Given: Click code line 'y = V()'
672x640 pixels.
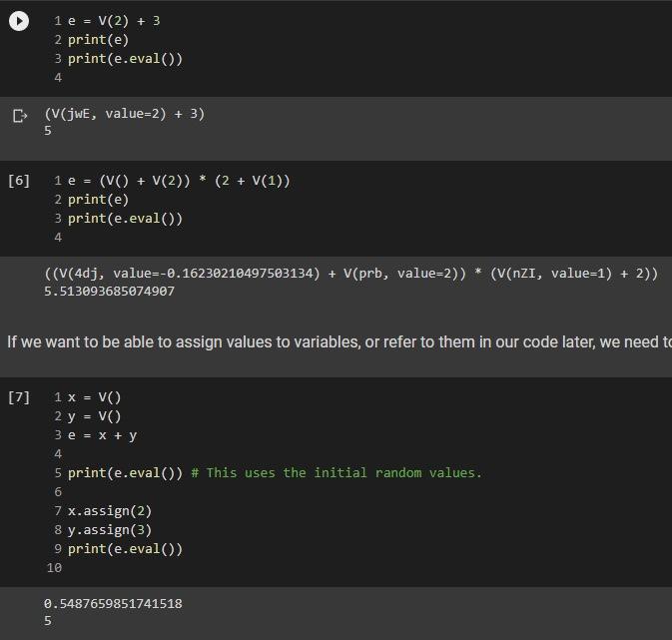Looking at the screenshot, I should (94, 416).
